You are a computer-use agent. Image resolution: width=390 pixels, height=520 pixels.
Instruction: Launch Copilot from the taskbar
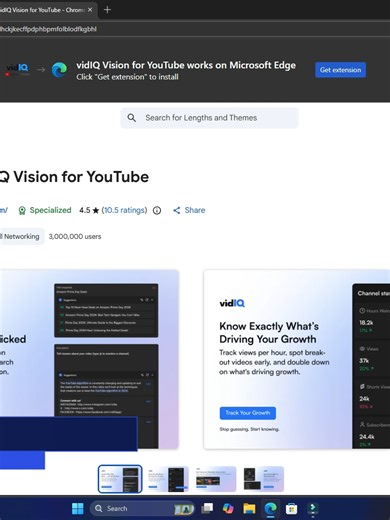228,508
